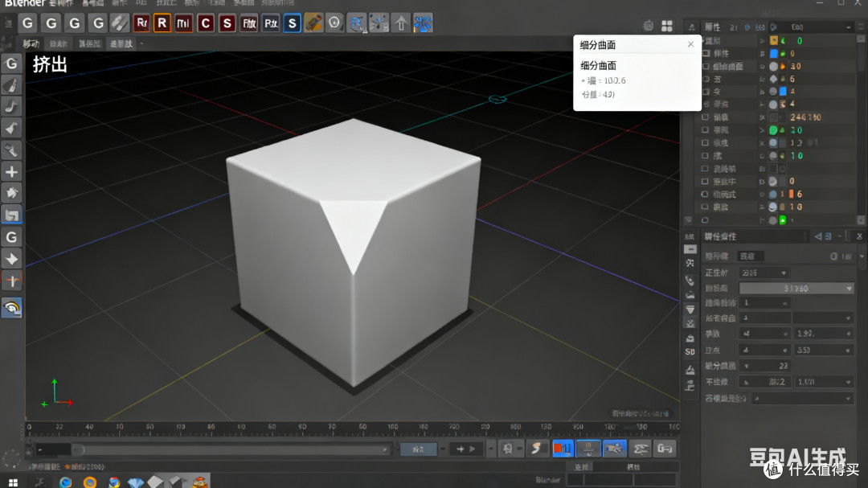The image size is (868, 488).
Task: Click the orange 'S' curve icon in timeline bar
Action: 536,449
